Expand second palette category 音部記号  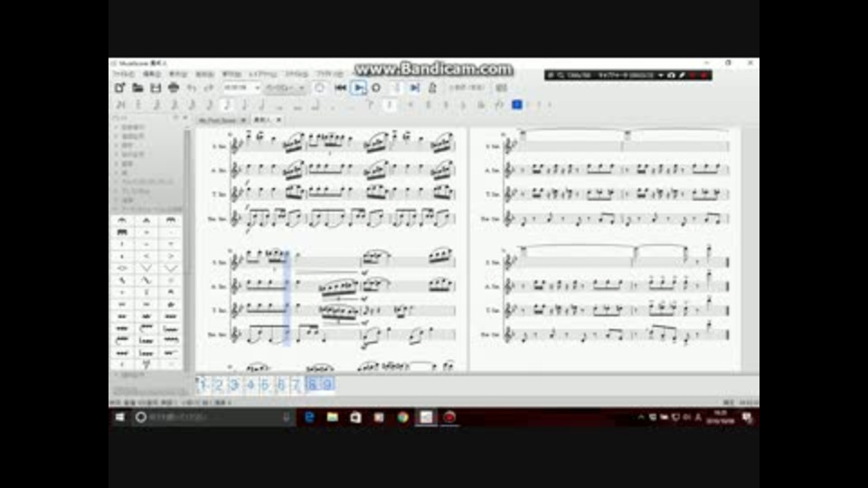pyautogui.click(x=133, y=136)
